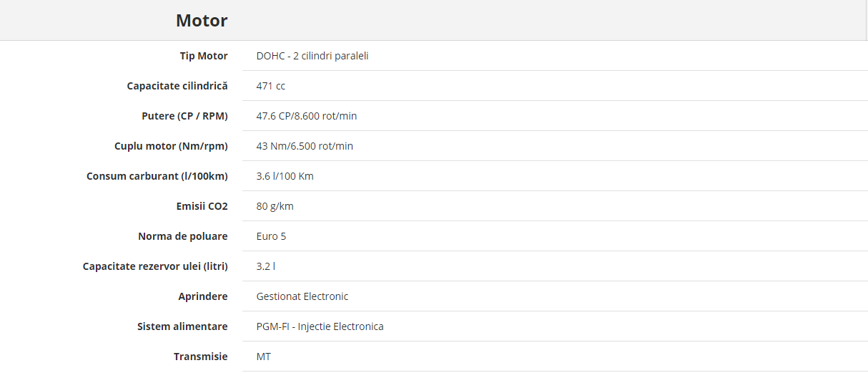The width and height of the screenshot is (868, 373).
Task: Click the Capacitate rezervor ulei (litri) label
Action: (x=155, y=266)
